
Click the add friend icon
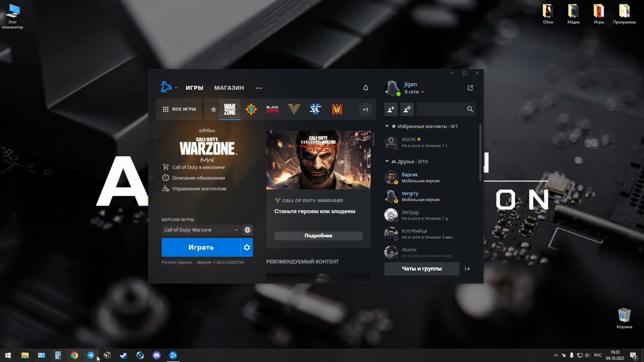tap(391, 109)
